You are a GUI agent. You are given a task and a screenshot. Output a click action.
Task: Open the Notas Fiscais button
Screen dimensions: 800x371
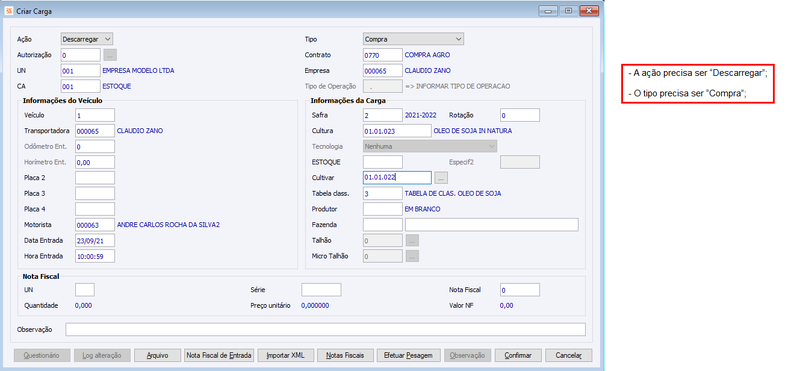345,355
